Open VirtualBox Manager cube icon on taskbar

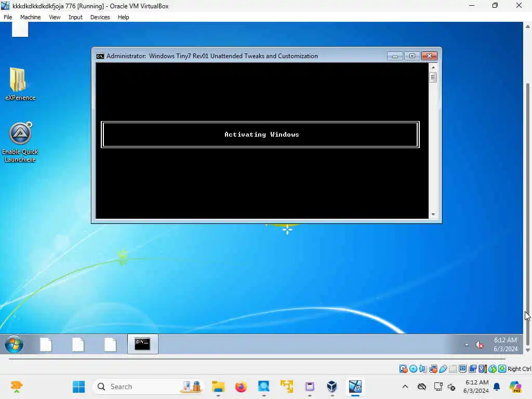(332, 387)
